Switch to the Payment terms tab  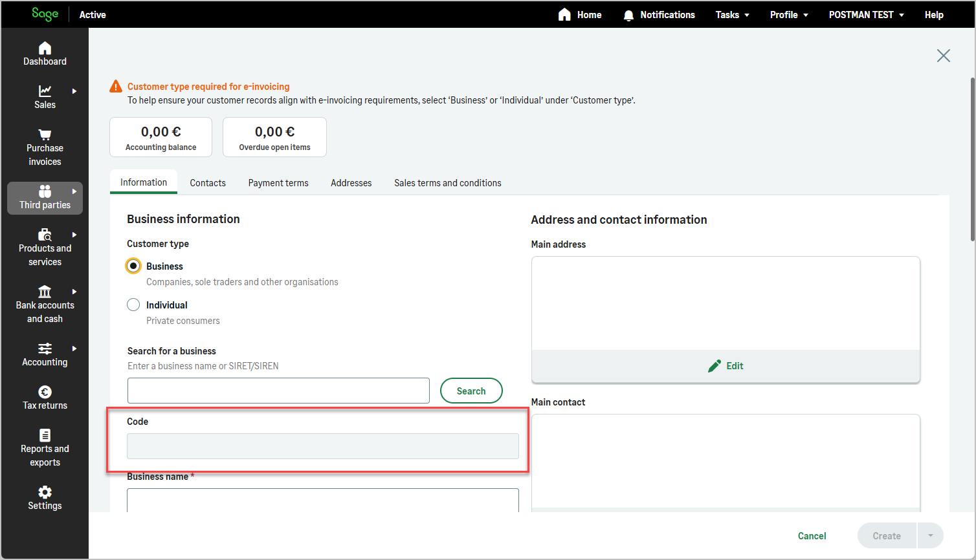(278, 183)
